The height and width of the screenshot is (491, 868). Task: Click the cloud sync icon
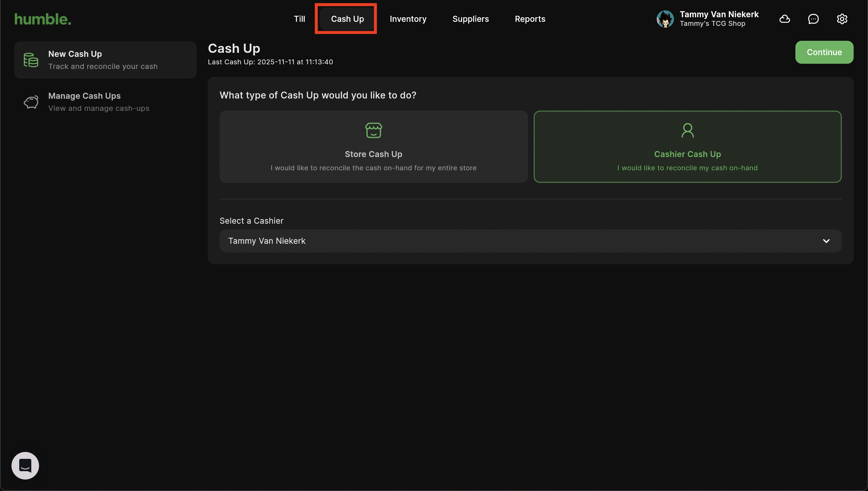[784, 19]
